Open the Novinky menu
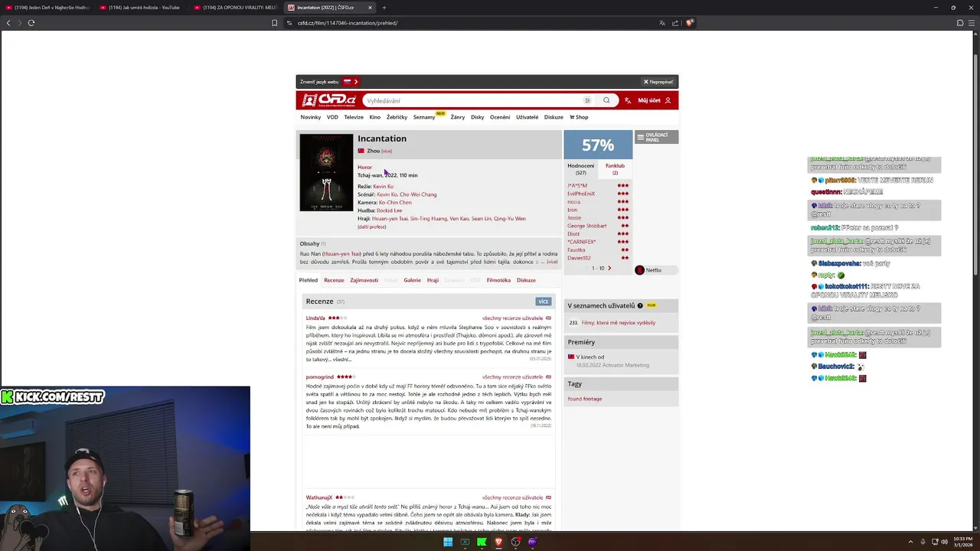Viewport: 980px width, 551px height. click(311, 117)
